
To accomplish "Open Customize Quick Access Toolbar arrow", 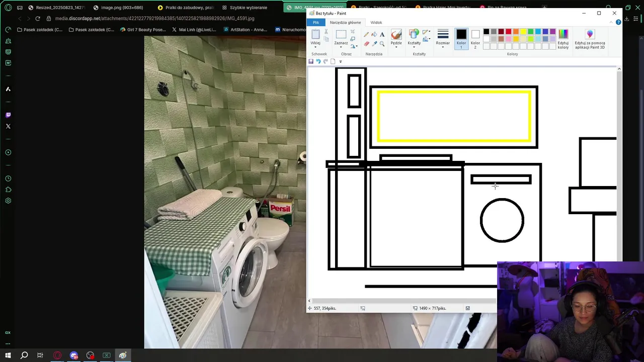I will (341, 61).
